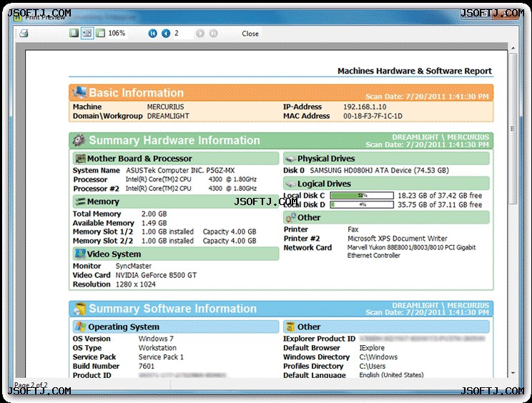Click the greyed-out next page arrow
The width and height of the screenshot is (532, 403).
tap(200, 33)
